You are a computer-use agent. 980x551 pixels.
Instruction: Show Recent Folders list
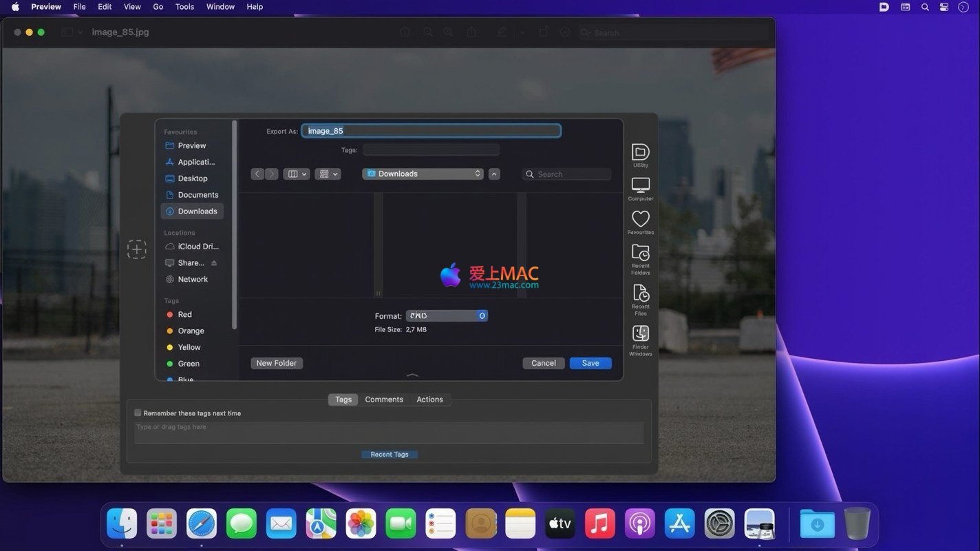(x=640, y=253)
